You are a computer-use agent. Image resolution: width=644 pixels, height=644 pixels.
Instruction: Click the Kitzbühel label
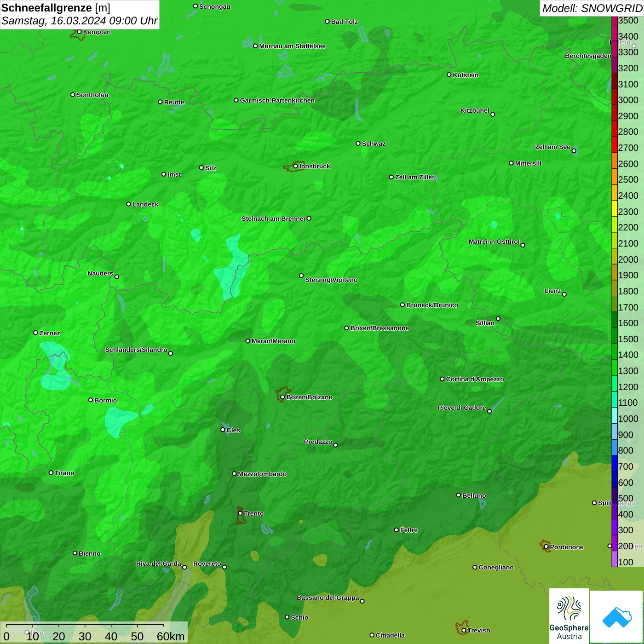point(475,110)
